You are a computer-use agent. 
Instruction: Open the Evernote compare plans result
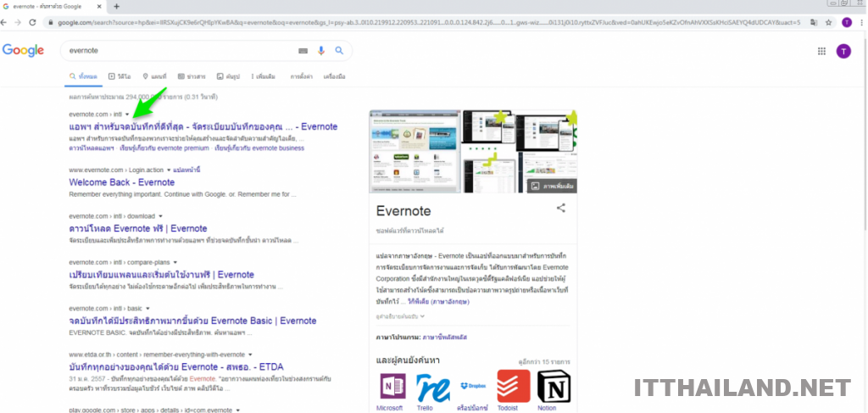pos(162,275)
